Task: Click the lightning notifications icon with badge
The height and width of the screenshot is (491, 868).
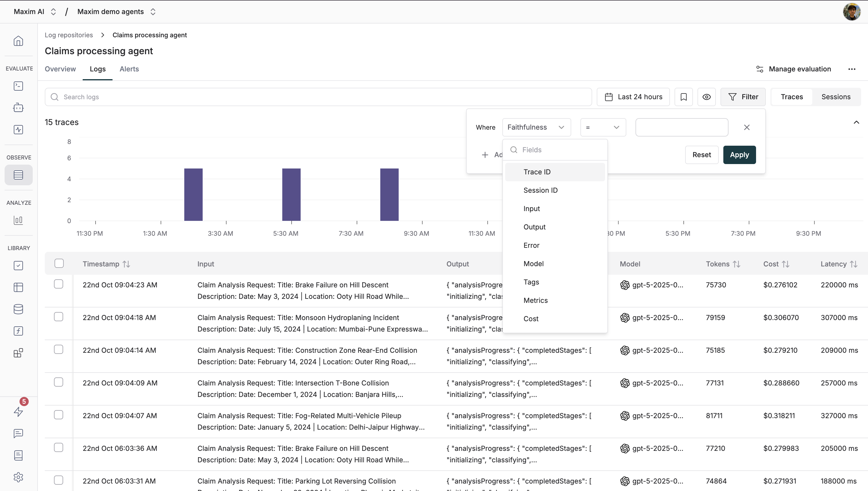Action: [18, 412]
